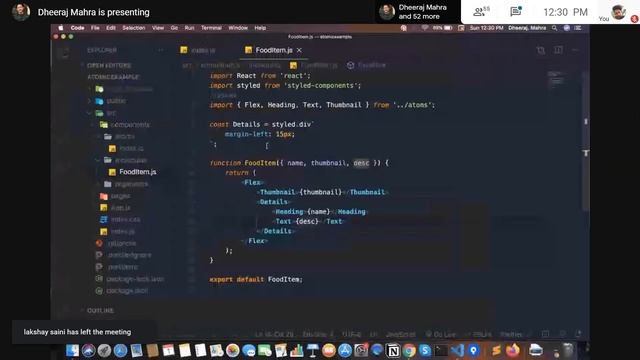The image size is (640, 360).
Task: Open the Apple menu
Action: [x=61, y=28]
